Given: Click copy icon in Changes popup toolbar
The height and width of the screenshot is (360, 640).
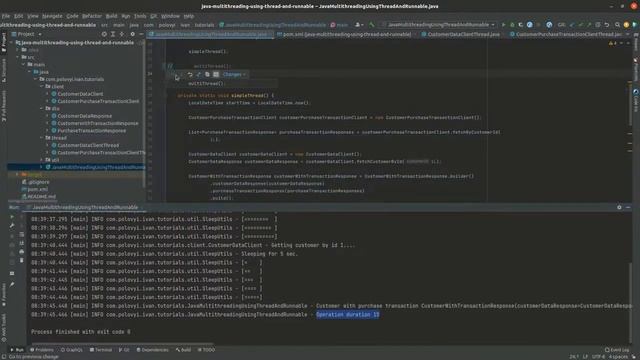Looking at the screenshot, I should pyautogui.click(x=207, y=74).
